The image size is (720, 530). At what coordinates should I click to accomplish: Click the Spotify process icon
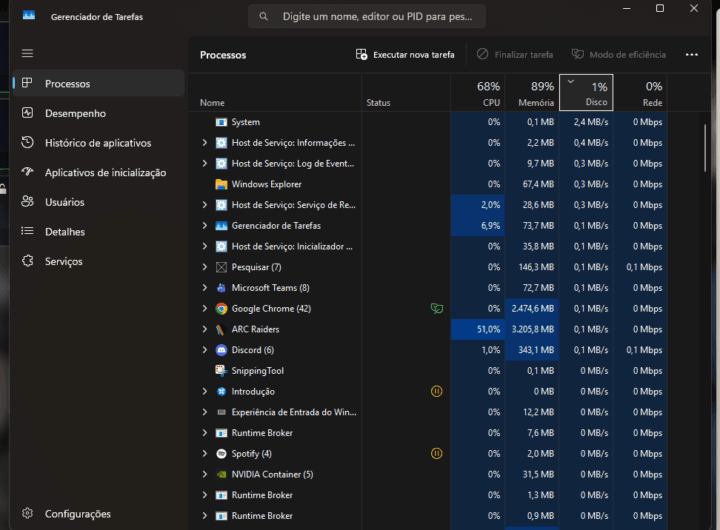(221, 454)
